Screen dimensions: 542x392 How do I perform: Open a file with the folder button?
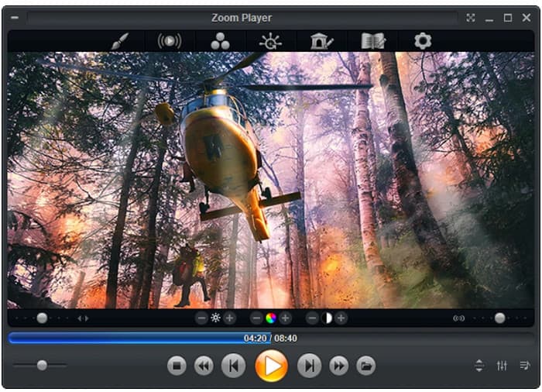coord(366,366)
